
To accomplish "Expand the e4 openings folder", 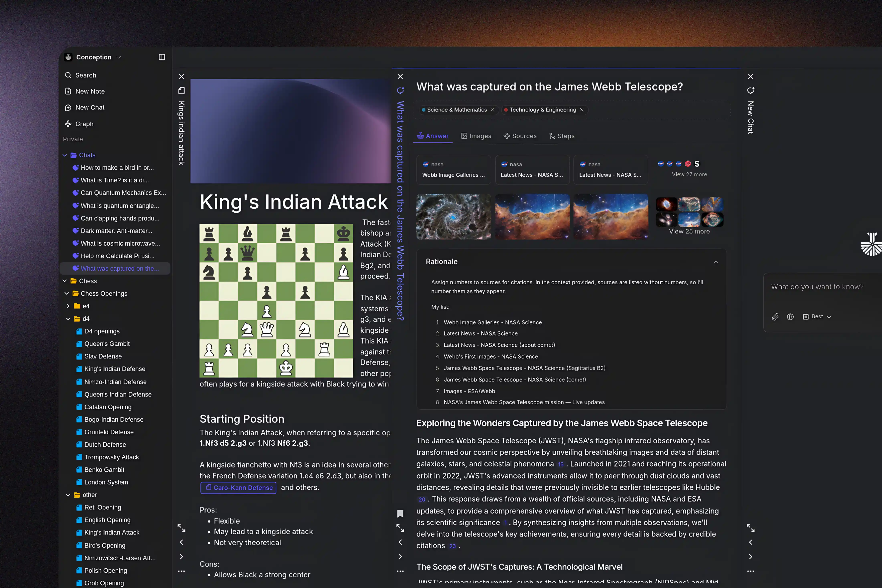I will 68,306.
